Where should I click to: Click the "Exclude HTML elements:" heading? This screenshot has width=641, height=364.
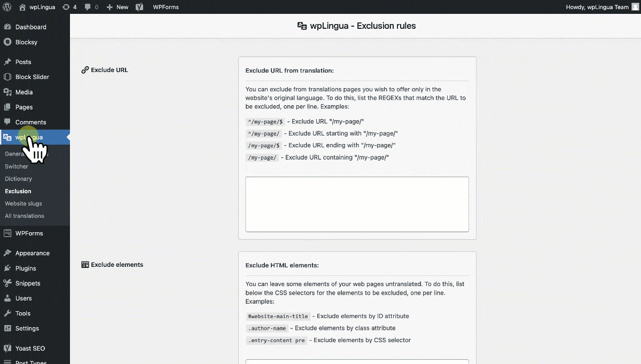tap(282, 265)
